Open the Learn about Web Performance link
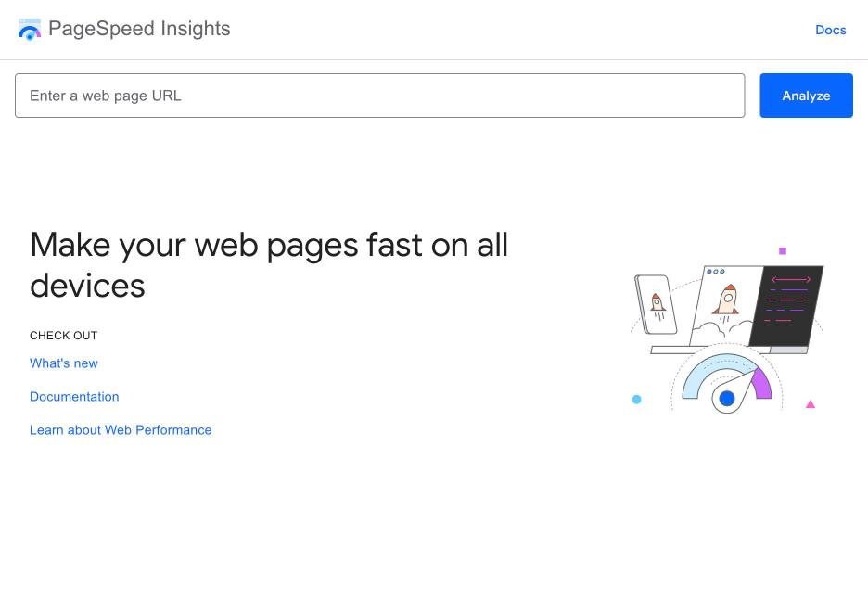The width and height of the screenshot is (868, 612). 121,429
